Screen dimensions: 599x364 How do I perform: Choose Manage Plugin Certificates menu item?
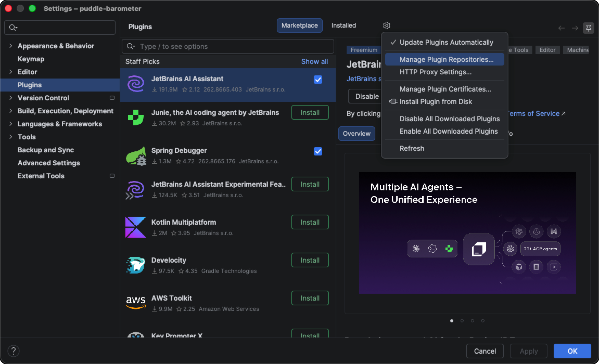pos(444,89)
